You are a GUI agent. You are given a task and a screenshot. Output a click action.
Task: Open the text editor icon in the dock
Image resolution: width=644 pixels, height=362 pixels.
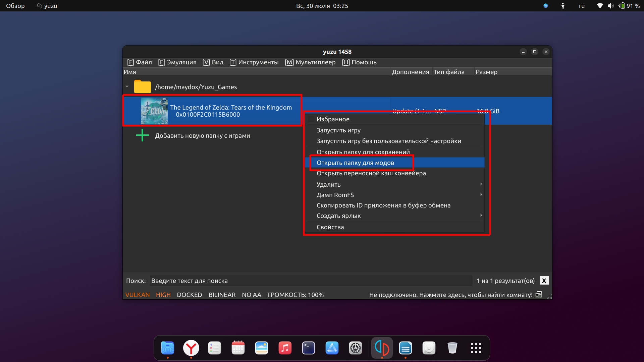coord(405,348)
